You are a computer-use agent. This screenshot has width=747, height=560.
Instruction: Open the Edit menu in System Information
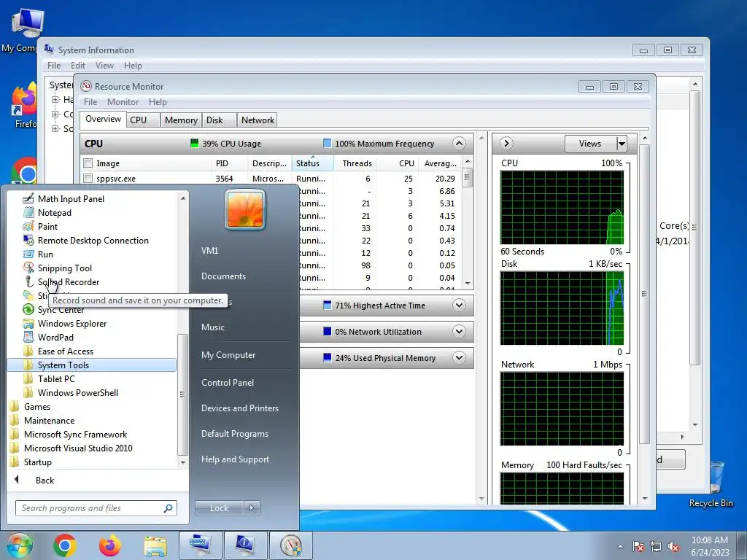(77, 66)
